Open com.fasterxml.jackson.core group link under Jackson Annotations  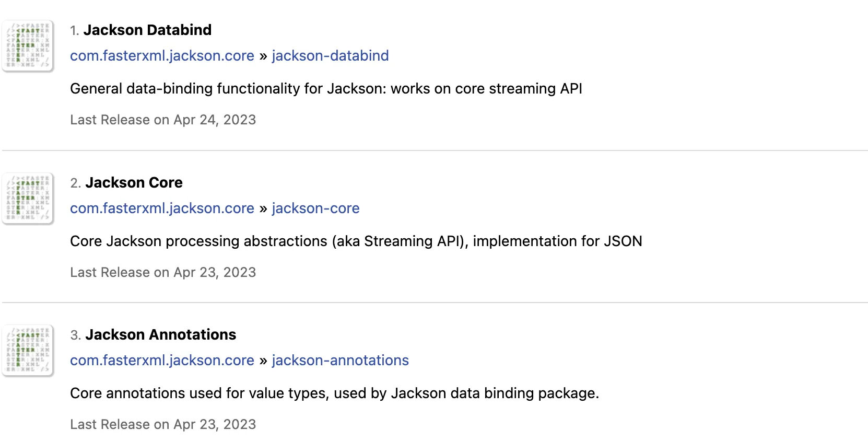pos(162,361)
